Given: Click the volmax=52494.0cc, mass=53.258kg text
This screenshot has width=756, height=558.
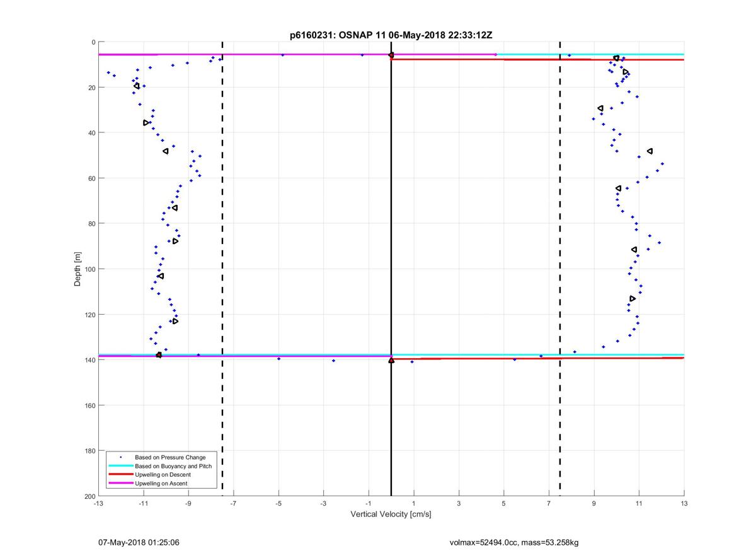Looking at the screenshot, I should [513, 542].
